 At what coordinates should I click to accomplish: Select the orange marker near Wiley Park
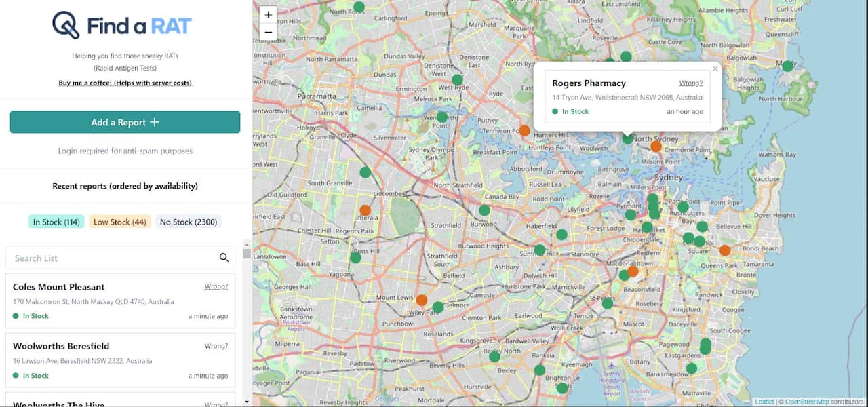[422, 300]
